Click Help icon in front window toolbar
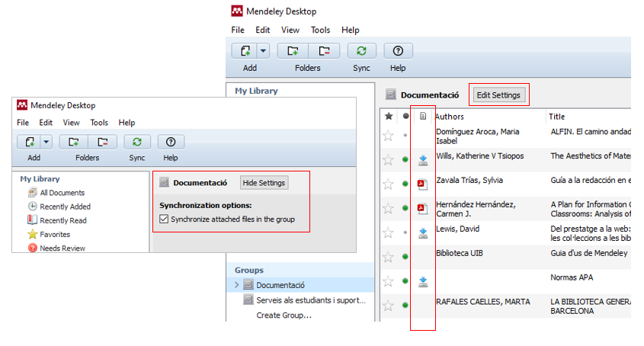 pyautogui.click(x=171, y=142)
